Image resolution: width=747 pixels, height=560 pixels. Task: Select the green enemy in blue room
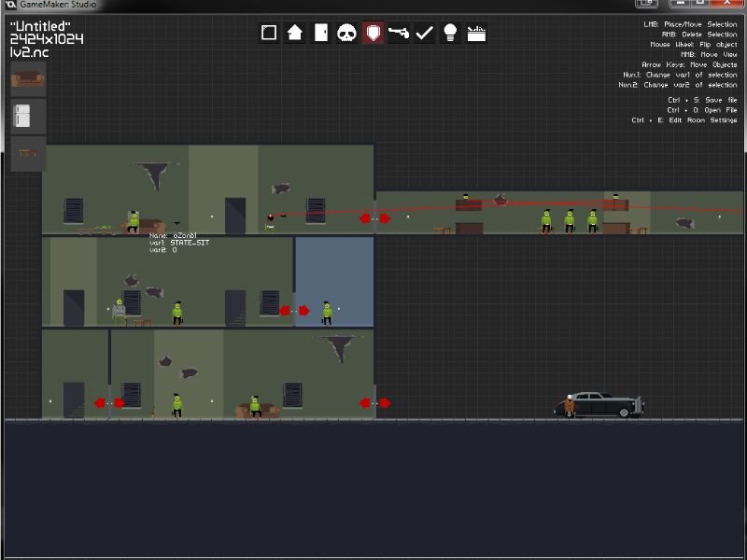tap(327, 312)
